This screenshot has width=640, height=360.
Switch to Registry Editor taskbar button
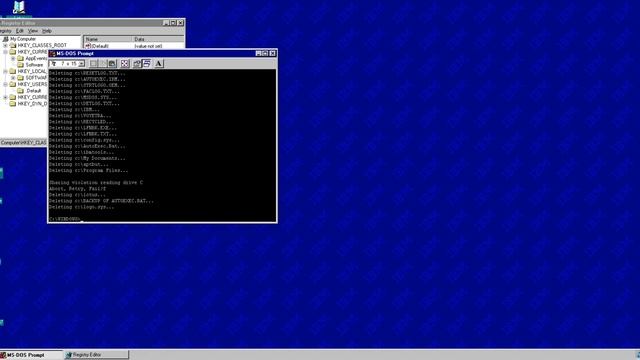[97, 355]
